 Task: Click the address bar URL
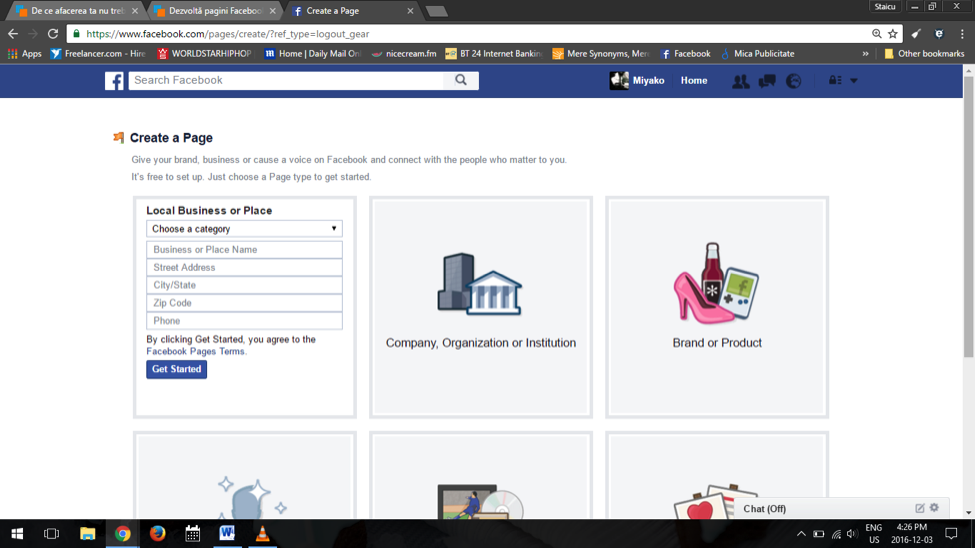point(228,34)
